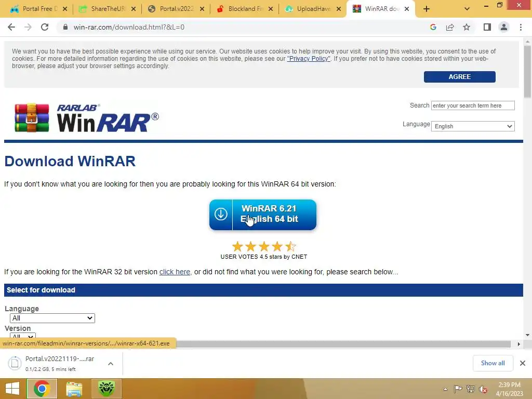Click the vertical page scrollbar

tap(527, 71)
